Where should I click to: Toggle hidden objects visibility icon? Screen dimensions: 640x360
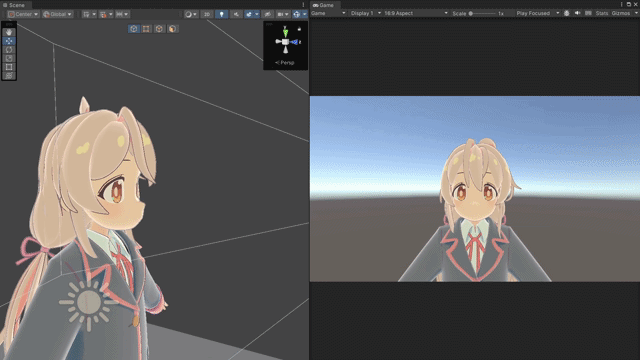point(267,14)
